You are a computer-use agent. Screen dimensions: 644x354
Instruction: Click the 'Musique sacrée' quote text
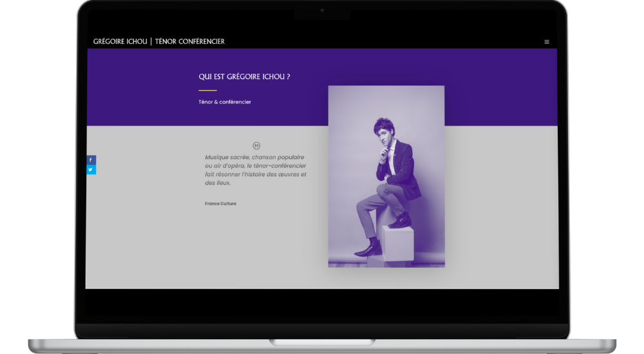[x=256, y=170]
